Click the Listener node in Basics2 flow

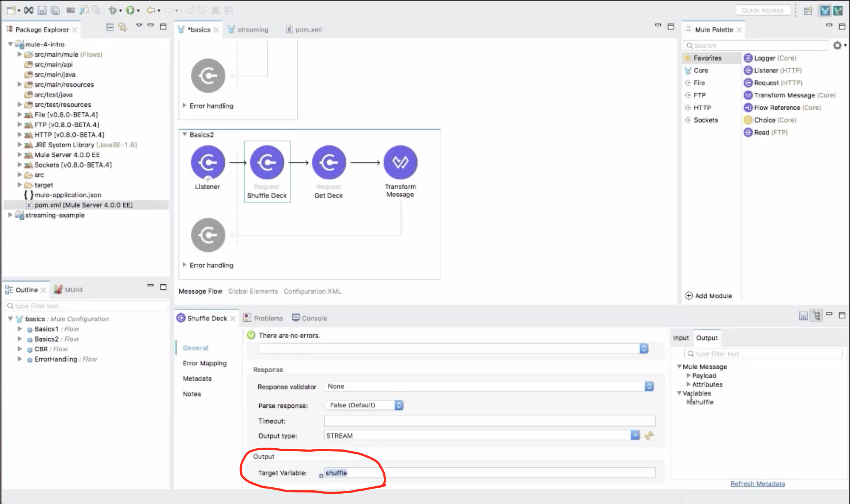click(208, 163)
